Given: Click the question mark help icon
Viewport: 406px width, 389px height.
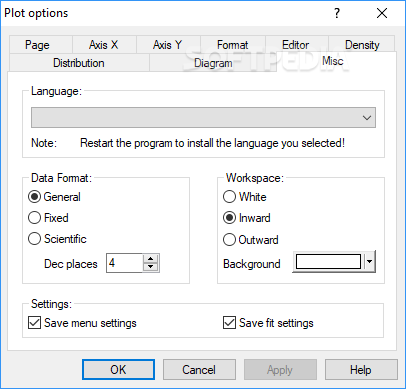Looking at the screenshot, I should coord(337,13).
